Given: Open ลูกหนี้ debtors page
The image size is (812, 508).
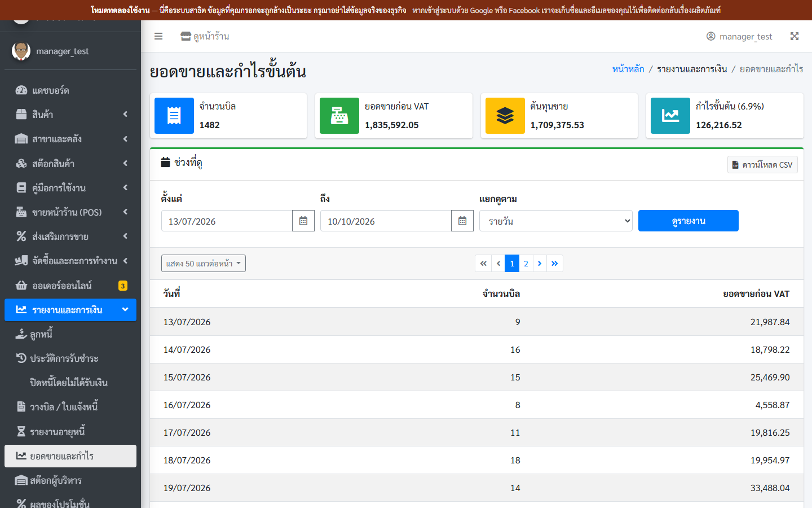Looking at the screenshot, I should (x=70, y=334).
